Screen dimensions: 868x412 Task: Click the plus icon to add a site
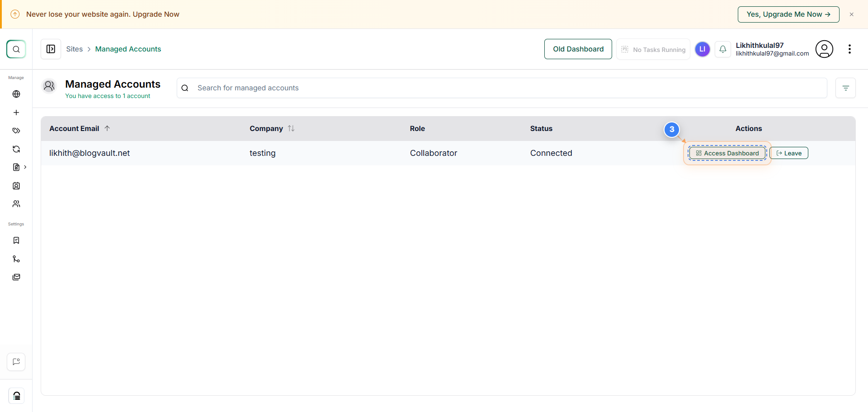(x=16, y=112)
